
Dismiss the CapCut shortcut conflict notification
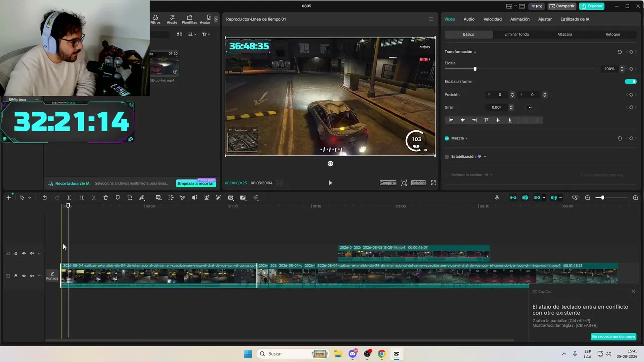(x=633, y=291)
